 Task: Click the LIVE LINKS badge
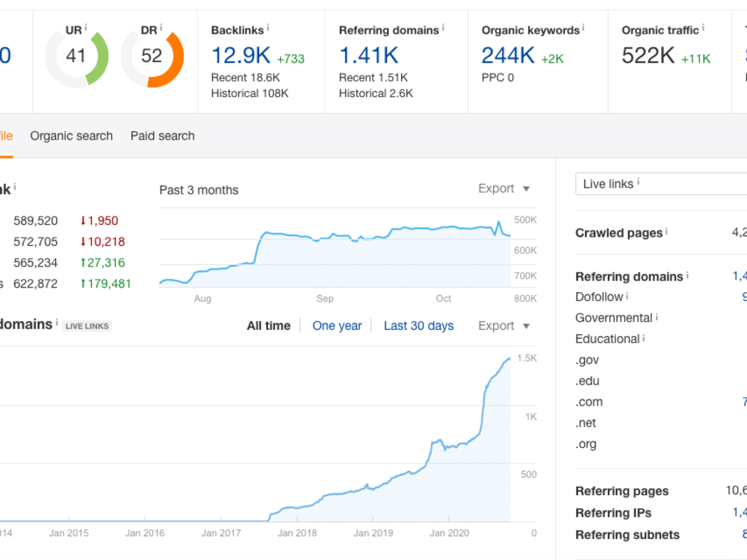(87, 326)
